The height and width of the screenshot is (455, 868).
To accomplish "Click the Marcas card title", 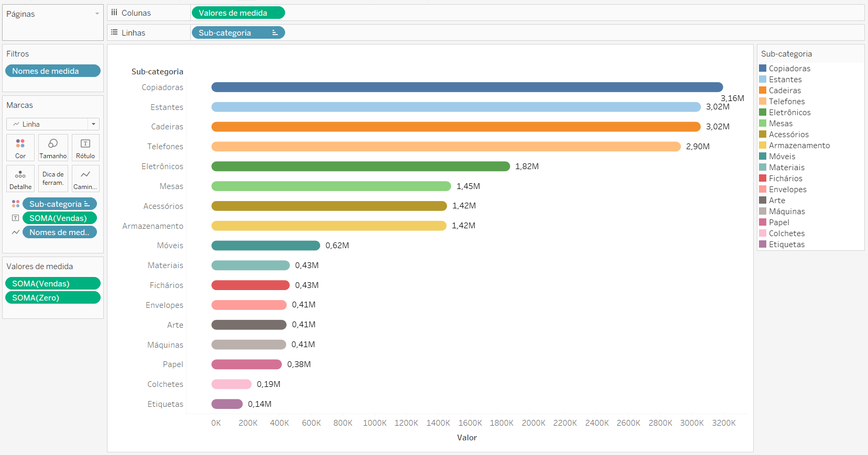I will coord(19,105).
